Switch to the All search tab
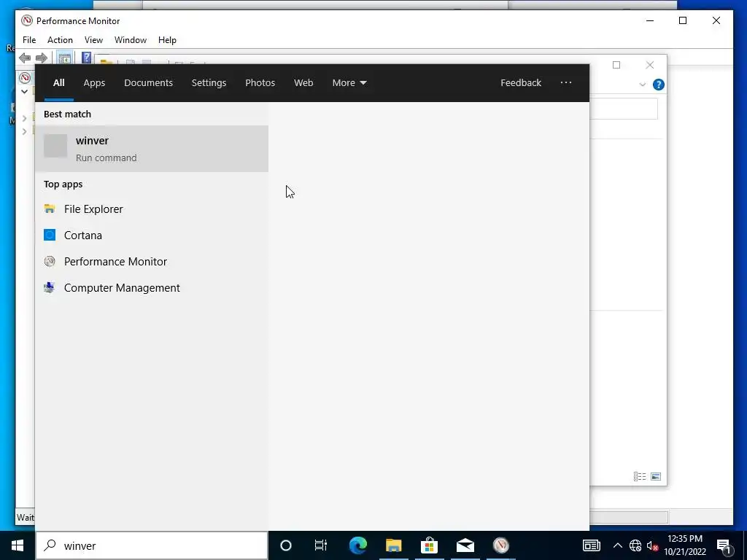The image size is (747, 560). coord(58,83)
